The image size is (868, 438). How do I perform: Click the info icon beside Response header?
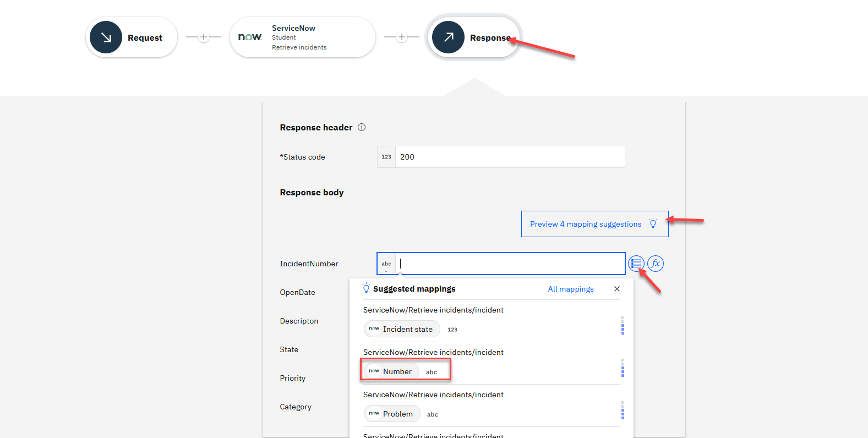(x=362, y=127)
